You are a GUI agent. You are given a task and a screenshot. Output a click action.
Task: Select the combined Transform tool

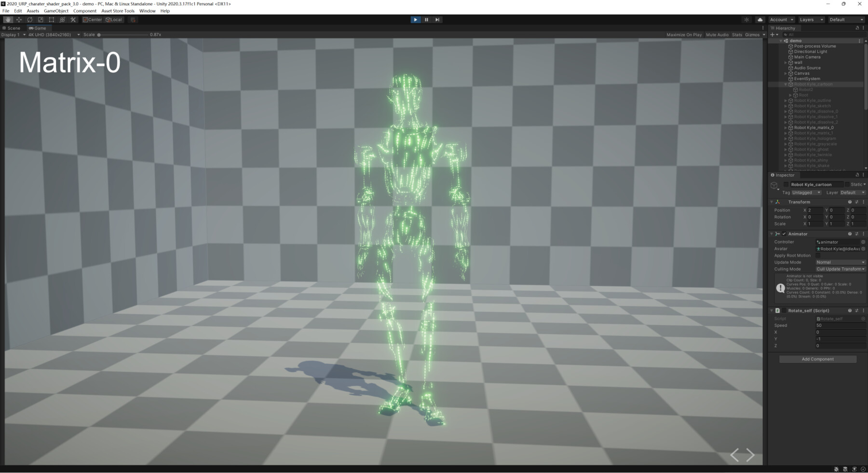pos(62,20)
